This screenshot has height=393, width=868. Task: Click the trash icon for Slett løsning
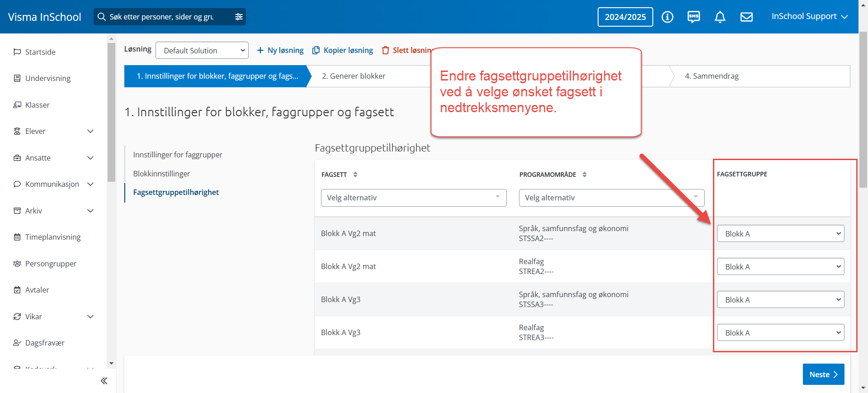pyautogui.click(x=385, y=50)
